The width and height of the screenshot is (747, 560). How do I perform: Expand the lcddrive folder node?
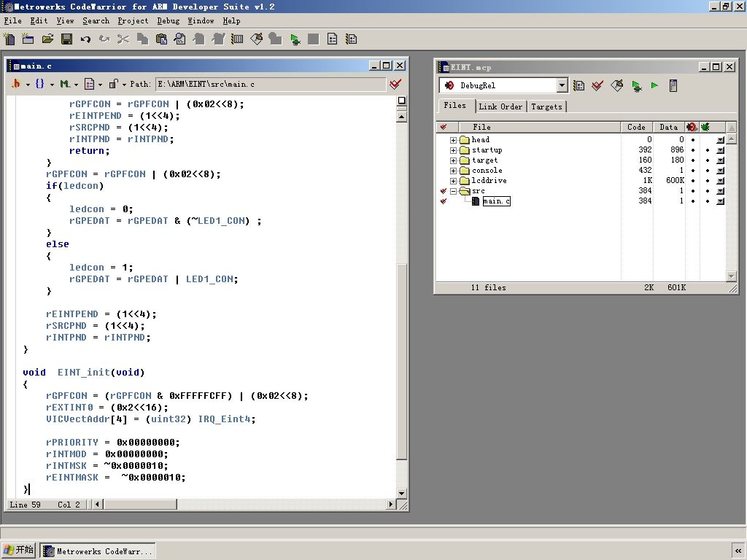pos(453,181)
